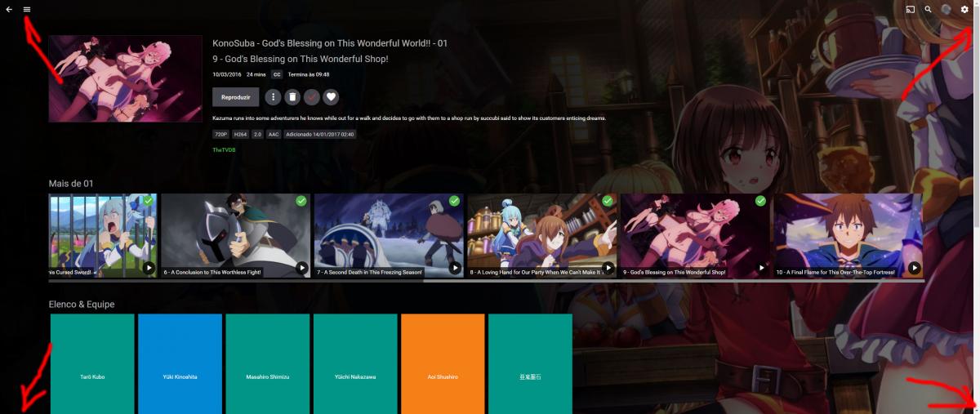The image size is (980, 414).
Task: Click watched checkmark on Cursed Sword card
Action: coord(148,201)
